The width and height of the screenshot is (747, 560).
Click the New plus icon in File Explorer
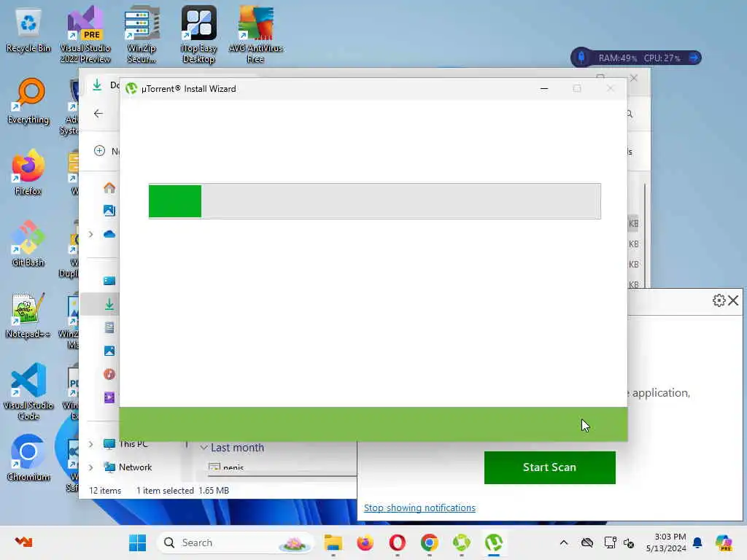tap(99, 151)
